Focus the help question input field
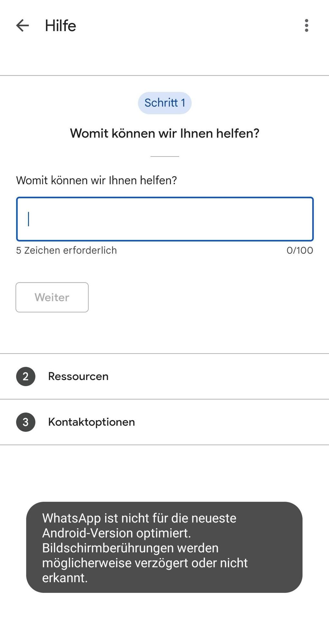The width and height of the screenshot is (329, 644). (x=165, y=219)
